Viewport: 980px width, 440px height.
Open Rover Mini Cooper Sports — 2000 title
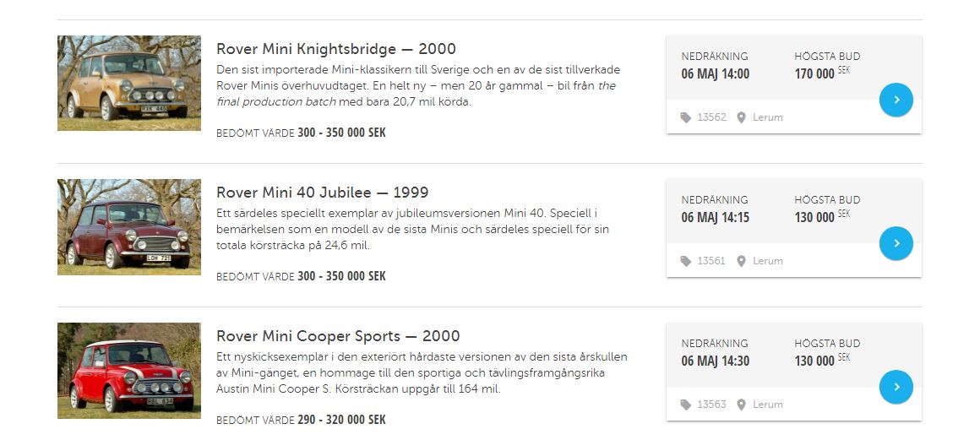tap(338, 336)
